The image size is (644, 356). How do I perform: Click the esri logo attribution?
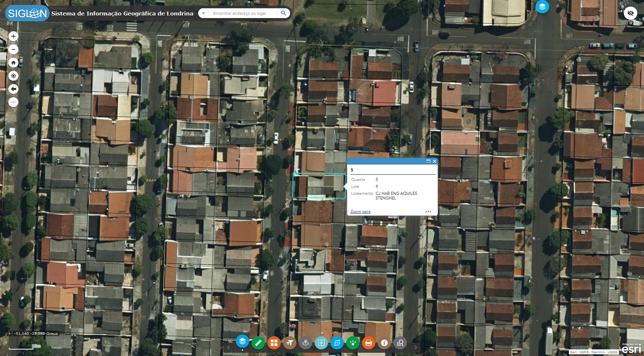pos(632,348)
